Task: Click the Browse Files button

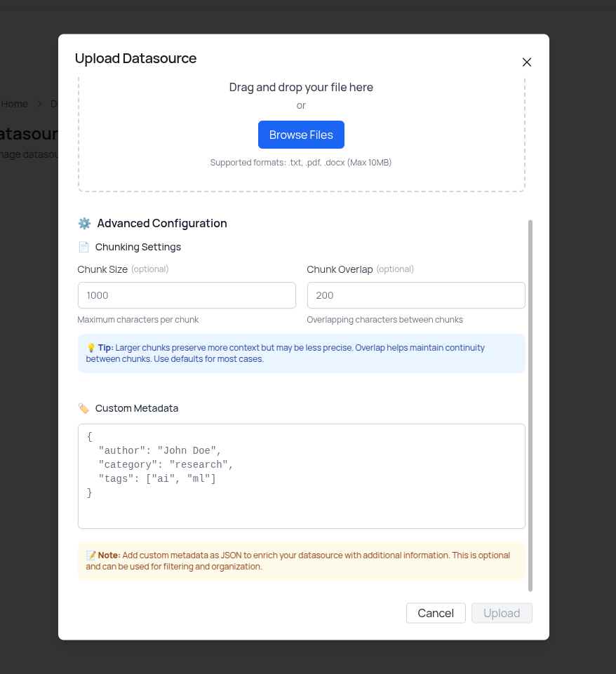Action: pos(301,135)
